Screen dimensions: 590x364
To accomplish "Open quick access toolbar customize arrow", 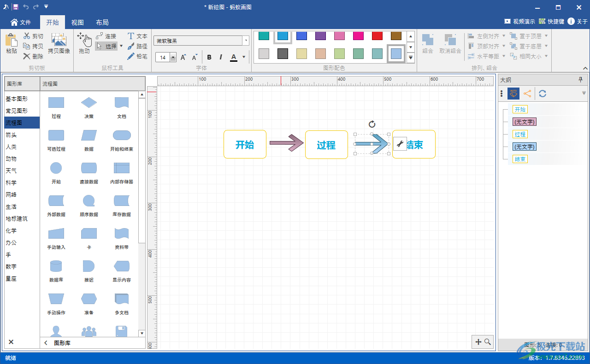I will (46, 6).
